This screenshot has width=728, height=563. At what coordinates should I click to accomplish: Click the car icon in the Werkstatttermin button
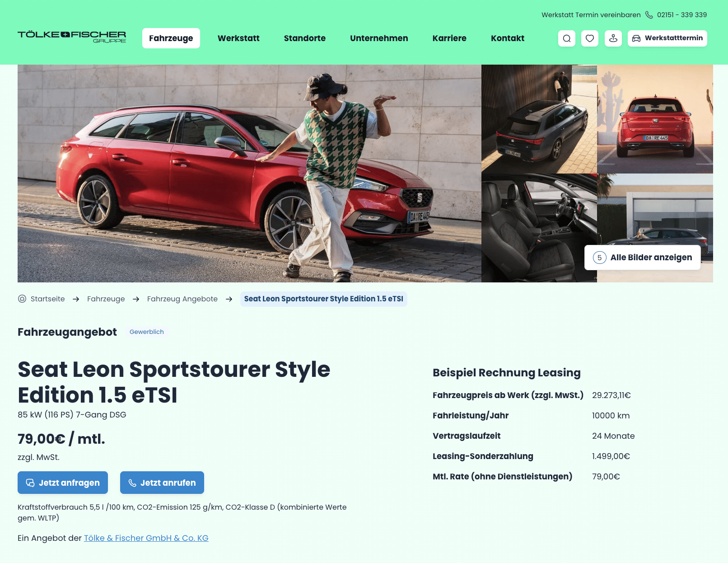(x=636, y=38)
